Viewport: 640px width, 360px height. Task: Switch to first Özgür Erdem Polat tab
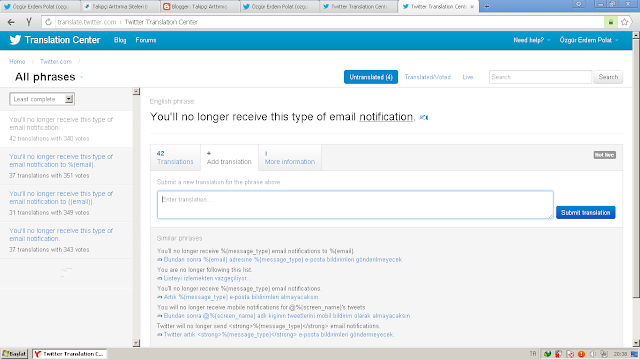click(x=40, y=7)
